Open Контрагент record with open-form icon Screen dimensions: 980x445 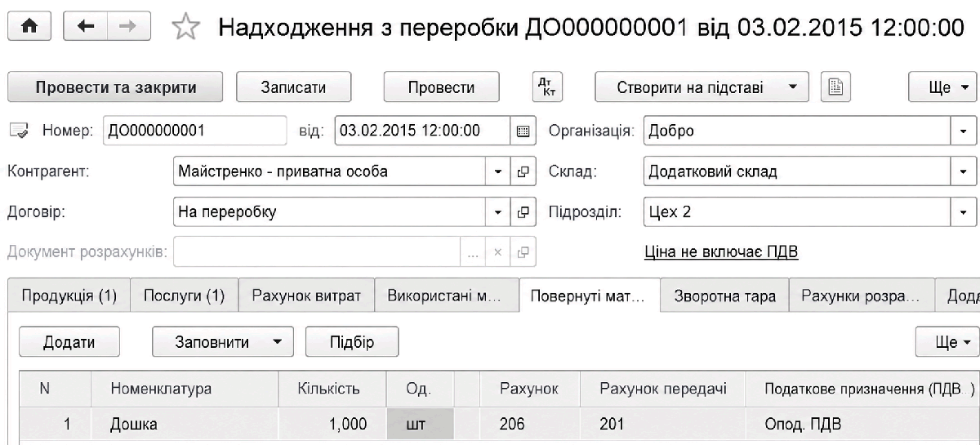[x=523, y=172]
